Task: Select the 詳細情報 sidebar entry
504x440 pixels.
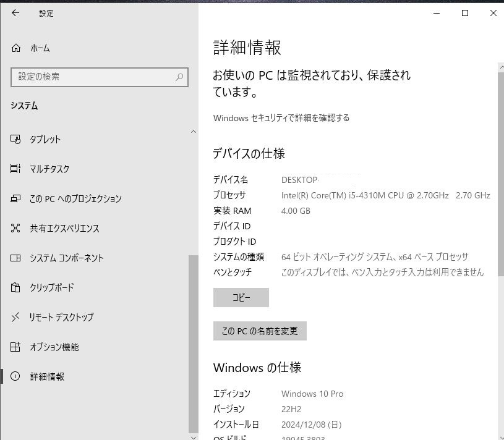Action: click(48, 376)
